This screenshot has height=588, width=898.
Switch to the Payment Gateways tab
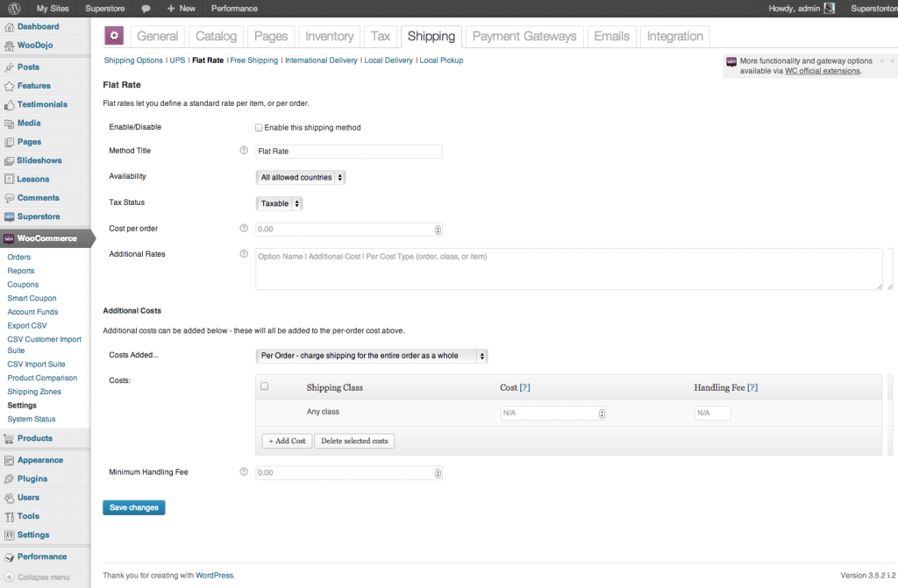coord(524,37)
